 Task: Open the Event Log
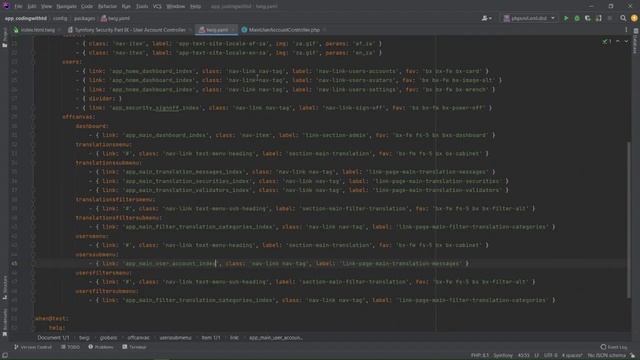(x=614, y=347)
